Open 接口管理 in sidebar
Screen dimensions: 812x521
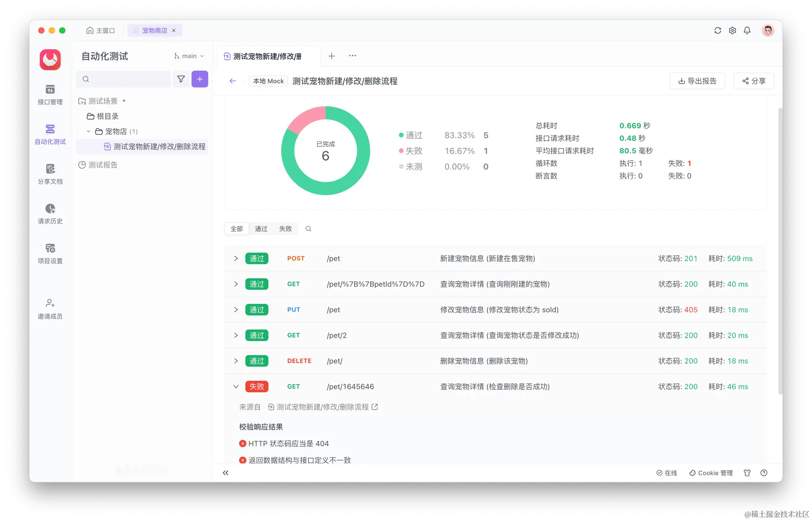[x=50, y=95]
